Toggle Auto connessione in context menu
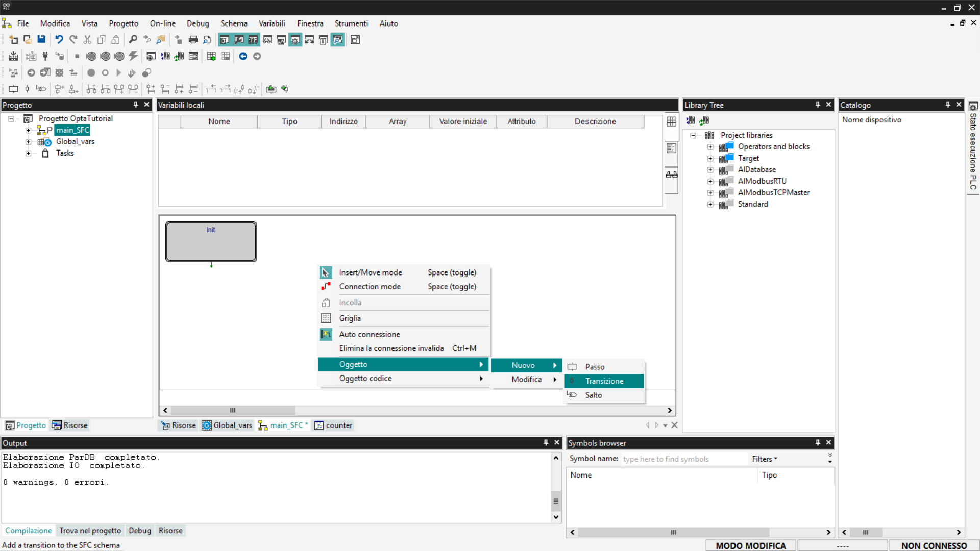 point(370,334)
